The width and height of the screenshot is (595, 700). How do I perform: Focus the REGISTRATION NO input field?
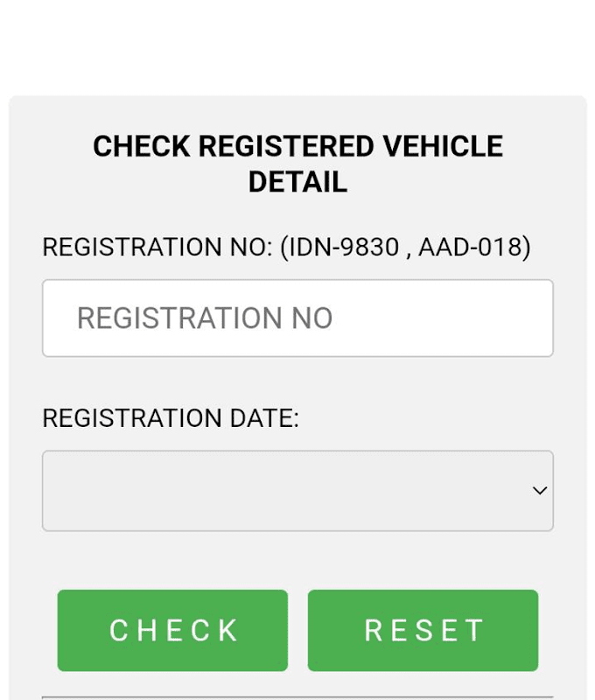pyautogui.click(x=297, y=318)
